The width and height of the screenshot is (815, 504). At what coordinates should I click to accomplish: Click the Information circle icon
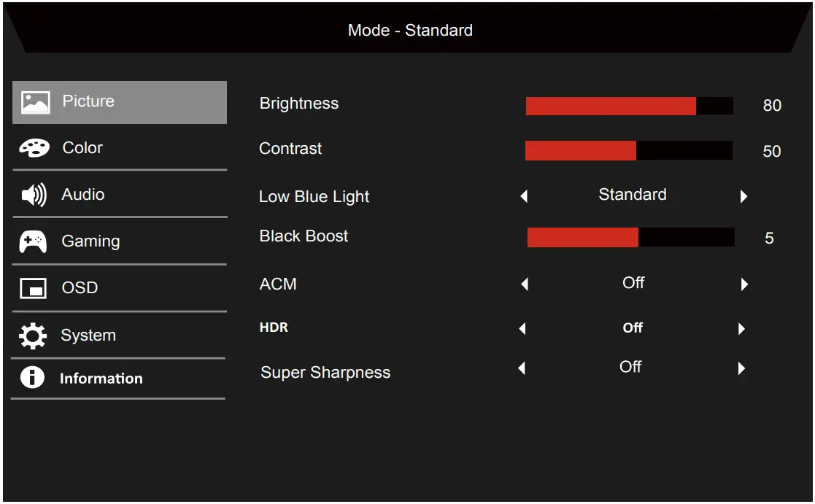point(32,378)
